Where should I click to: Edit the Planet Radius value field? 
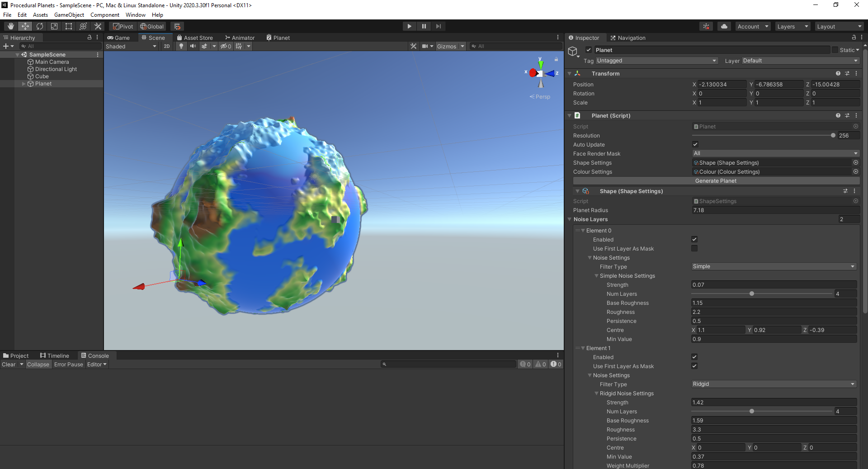[x=774, y=210]
